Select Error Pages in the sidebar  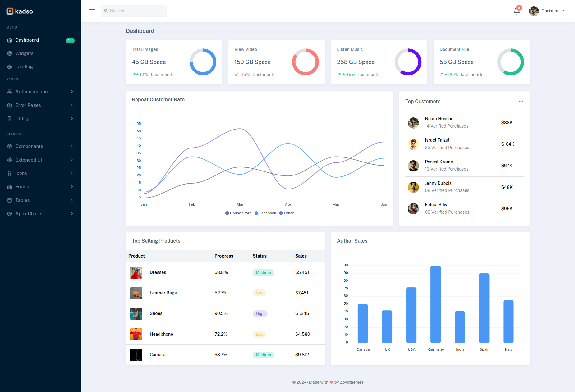point(28,105)
